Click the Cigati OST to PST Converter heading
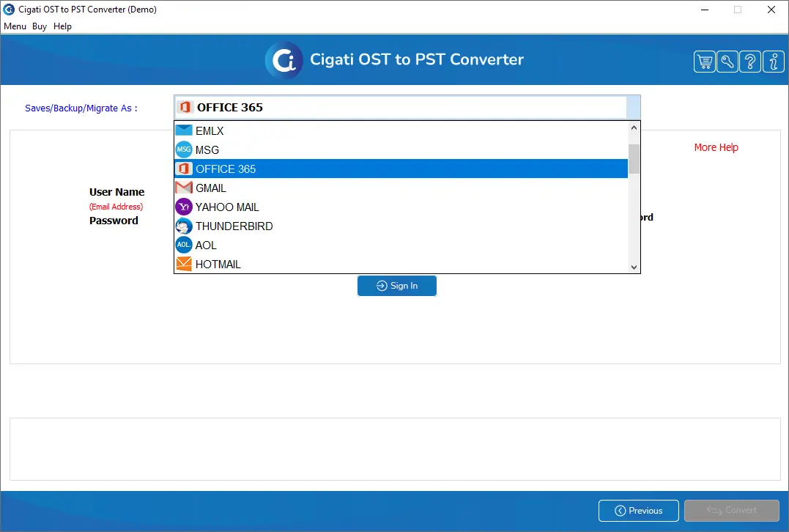The height and width of the screenshot is (532, 789). tap(417, 59)
